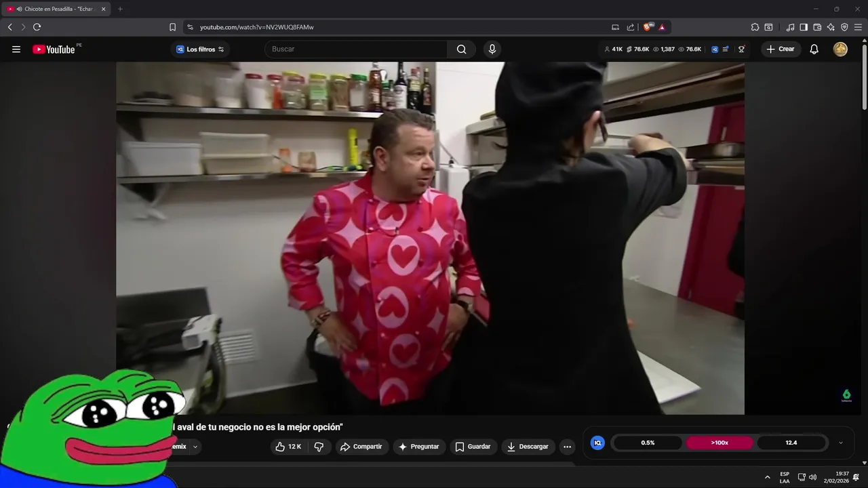Click the Descargar download button
The image size is (868, 488).
click(x=528, y=447)
